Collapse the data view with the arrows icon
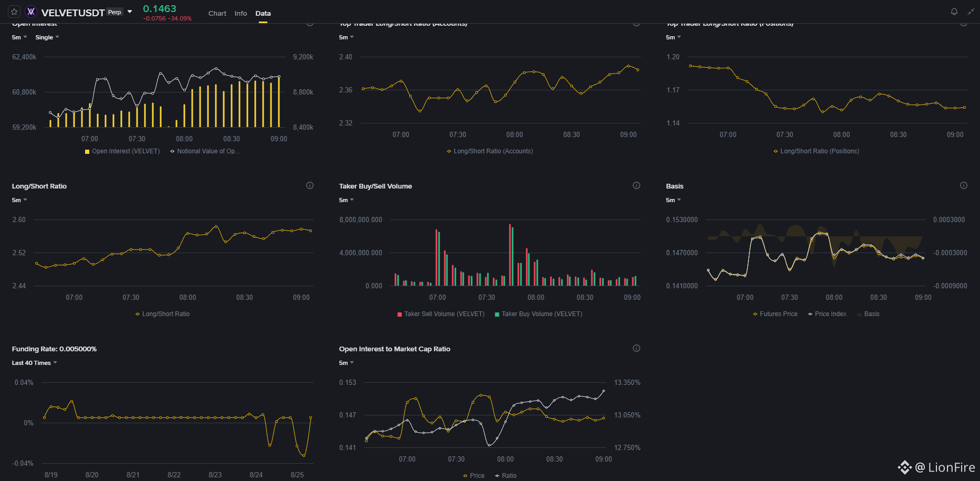Viewport: 980px width, 481px height. click(971, 12)
